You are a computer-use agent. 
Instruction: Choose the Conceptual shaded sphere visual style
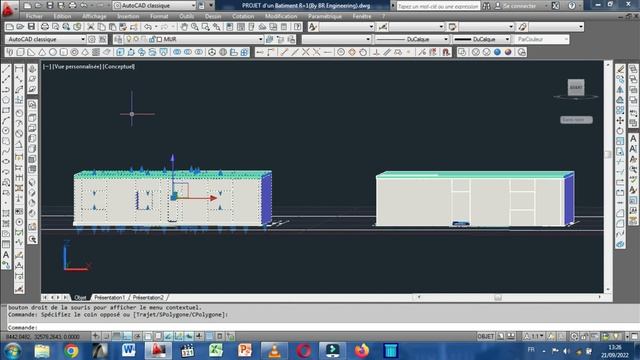click(508, 52)
